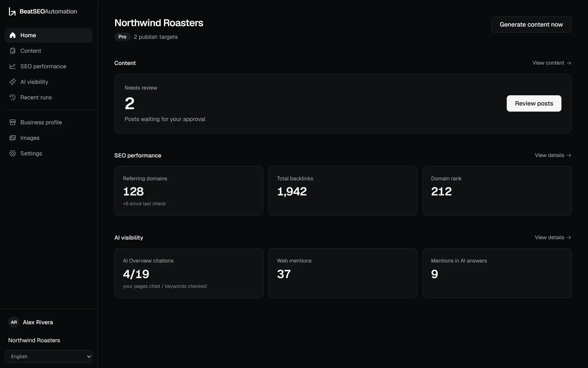Click the Referring domains card

189,191
